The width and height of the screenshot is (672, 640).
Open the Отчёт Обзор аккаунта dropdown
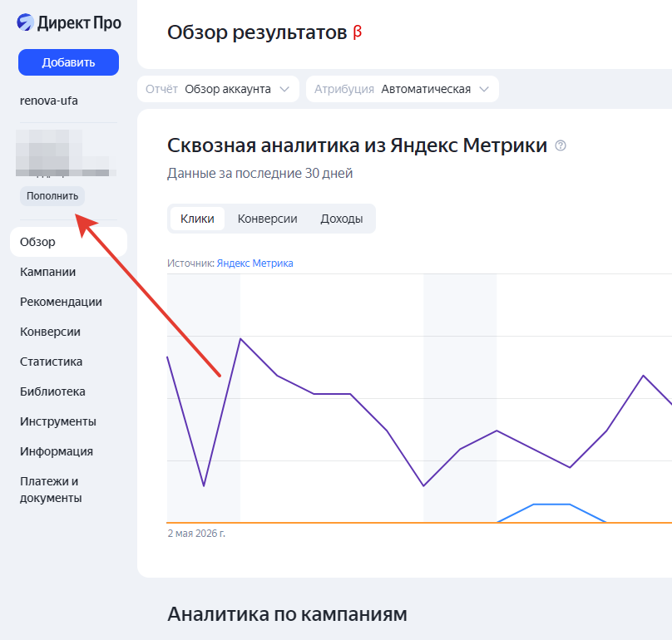(218, 89)
